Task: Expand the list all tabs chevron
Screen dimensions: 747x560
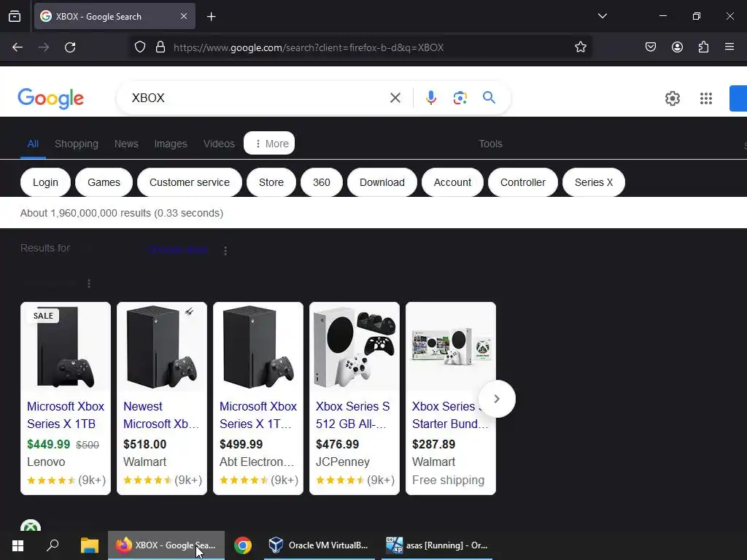Action: [x=602, y=16]
